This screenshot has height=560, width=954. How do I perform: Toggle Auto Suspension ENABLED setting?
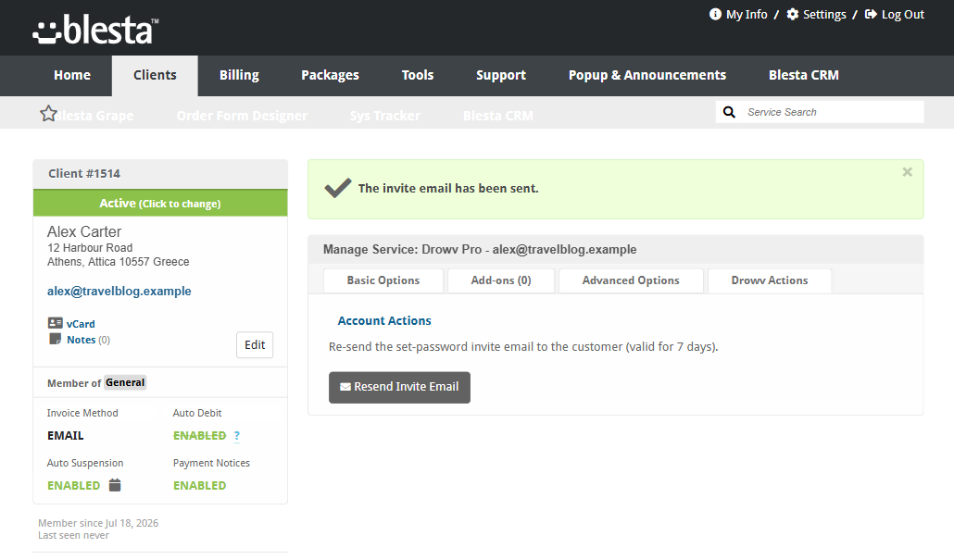73,486
